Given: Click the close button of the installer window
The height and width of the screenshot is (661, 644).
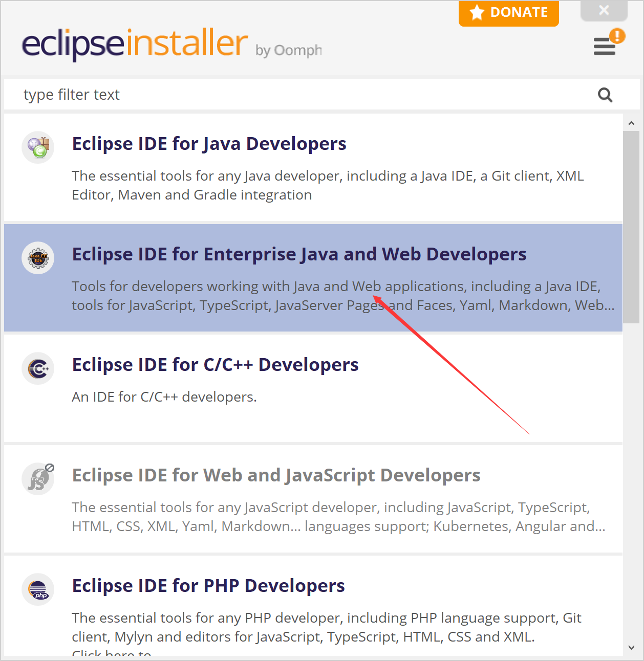Looking at the screenshot, I should (604, 9).
